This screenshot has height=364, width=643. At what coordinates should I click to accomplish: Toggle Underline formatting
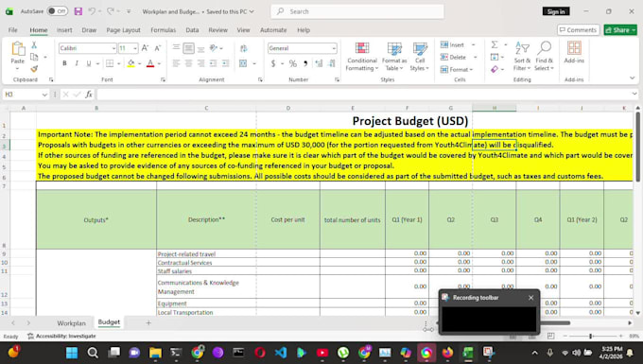click(89, 63)
